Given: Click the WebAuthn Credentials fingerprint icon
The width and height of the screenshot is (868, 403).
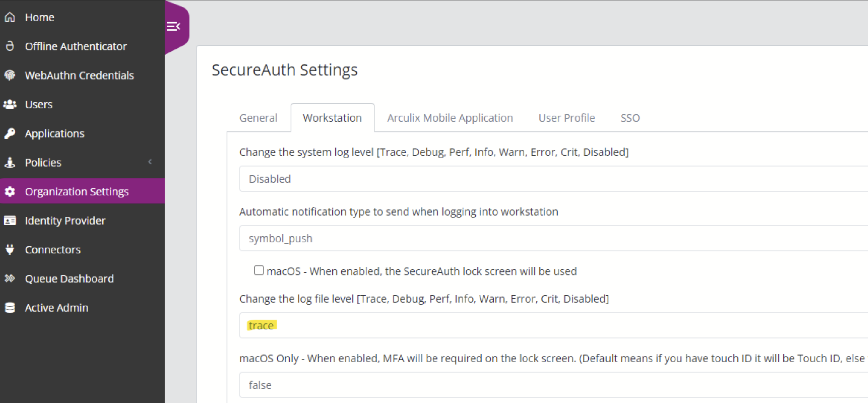Looking at the screenshot, I should 10,75.
